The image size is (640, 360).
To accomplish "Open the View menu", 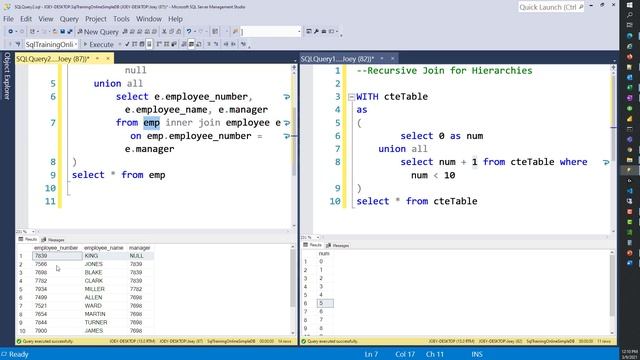I will (x=46, y=19).
